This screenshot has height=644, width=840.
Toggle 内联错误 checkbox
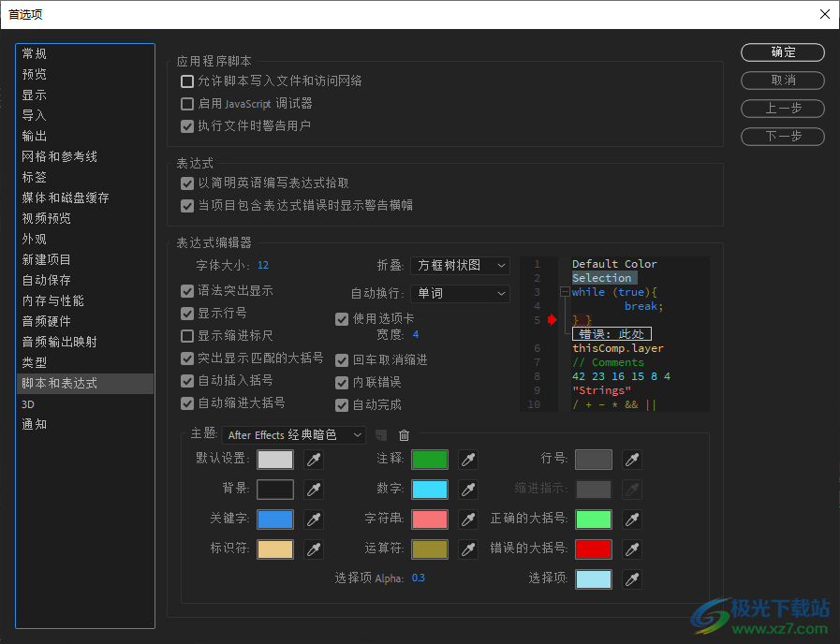coord(342,383)
